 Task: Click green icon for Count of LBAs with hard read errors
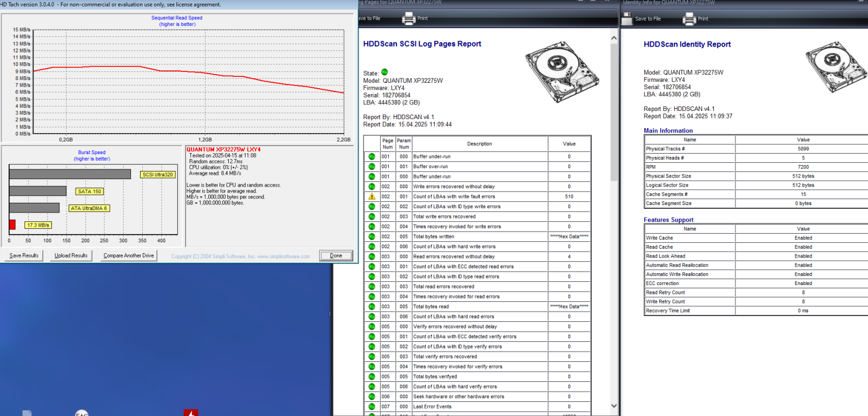coord(372,316)
